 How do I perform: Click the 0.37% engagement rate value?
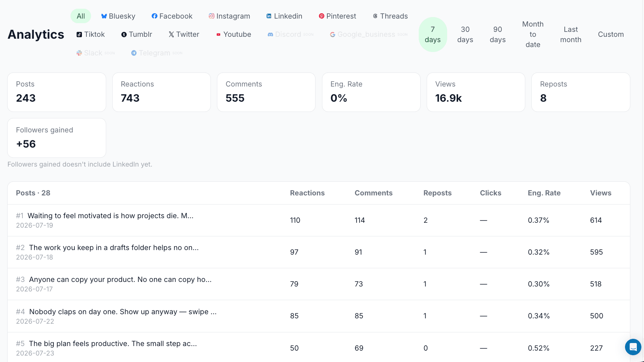pos(539,220)
